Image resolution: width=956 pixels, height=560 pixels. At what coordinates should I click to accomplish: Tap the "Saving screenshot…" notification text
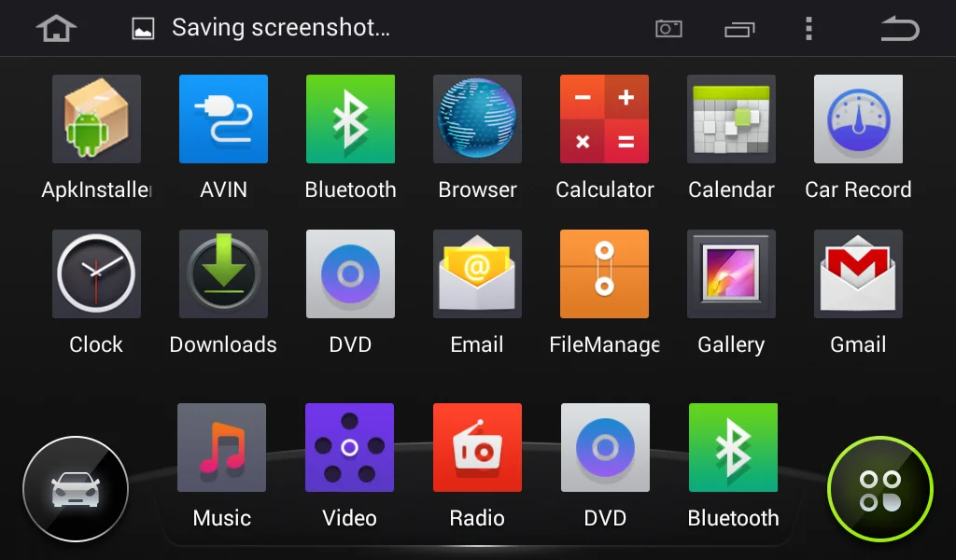pos(281,27)
